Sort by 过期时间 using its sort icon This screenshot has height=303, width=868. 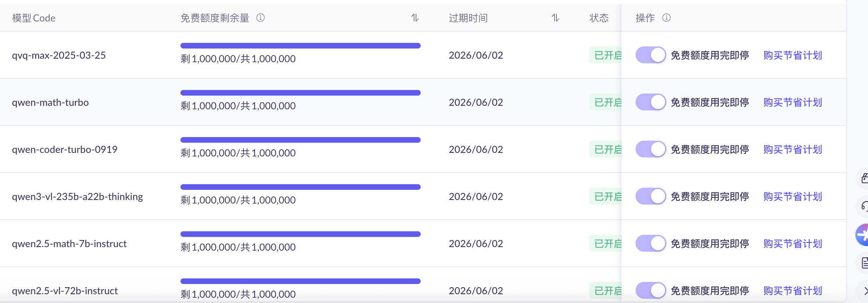point(555,18)
